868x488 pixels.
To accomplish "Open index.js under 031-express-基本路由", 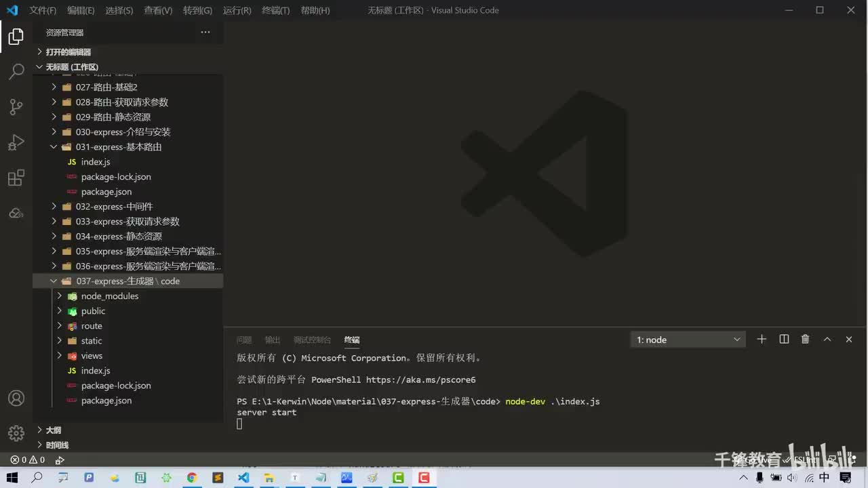I will [128, 162].
